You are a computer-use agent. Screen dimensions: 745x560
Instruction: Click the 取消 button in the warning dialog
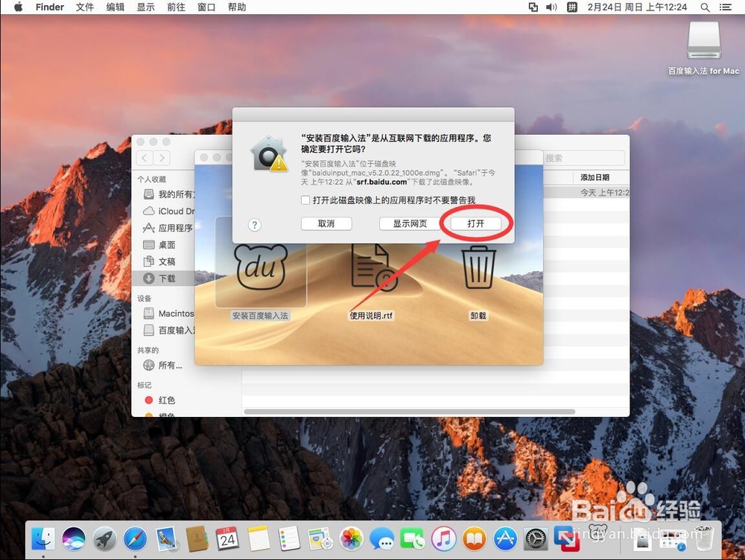click(x=326, y=223)
